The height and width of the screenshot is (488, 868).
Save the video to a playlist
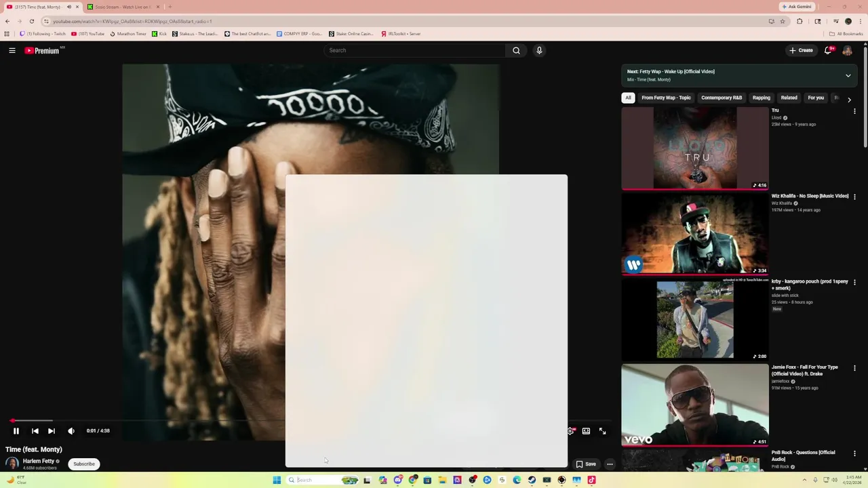(x=586, y=464)
